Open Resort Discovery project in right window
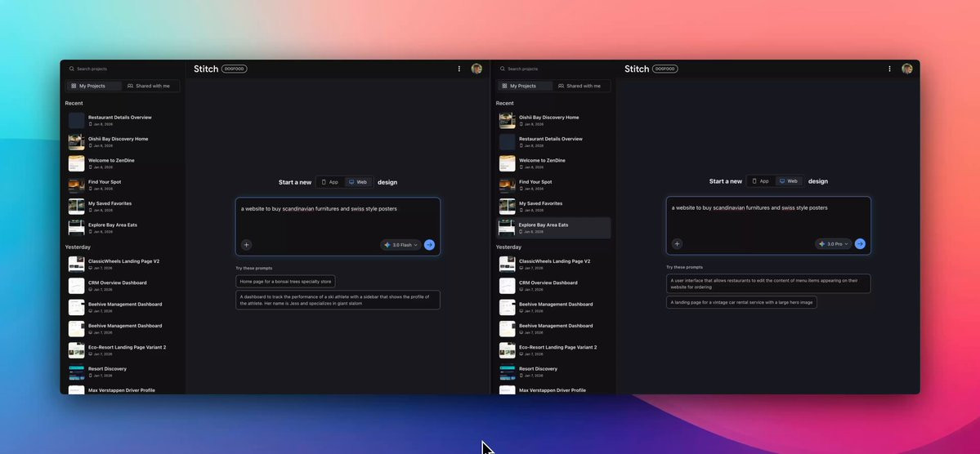 pos(553,372)
